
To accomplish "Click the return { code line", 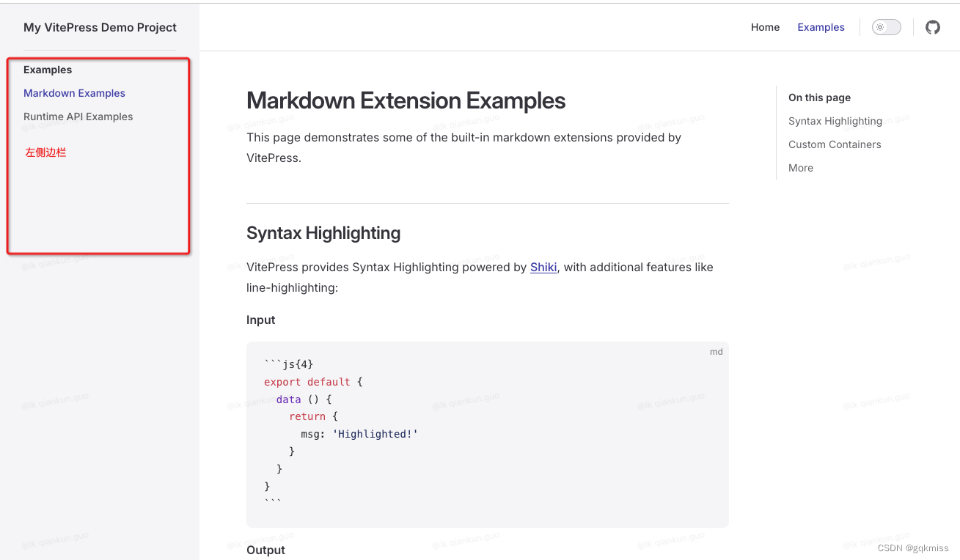I will point(313,416).
